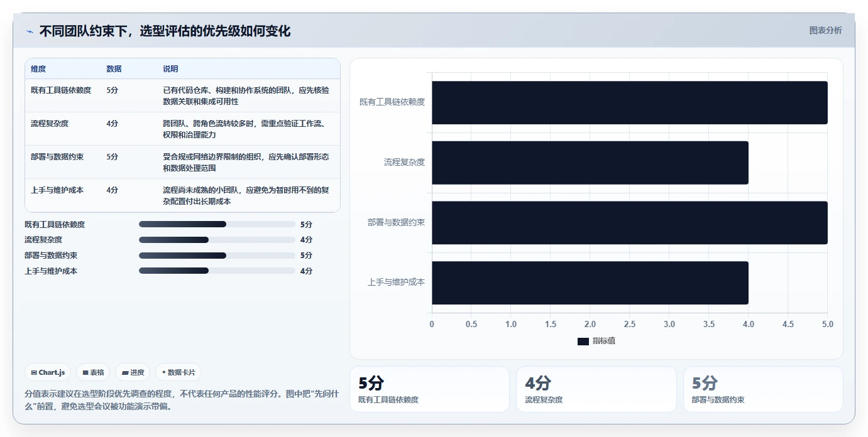Click the 流程复杂度 progress bar
Image resolution: width=868 pixels, height=437 pixels.
tap(217, 240)
